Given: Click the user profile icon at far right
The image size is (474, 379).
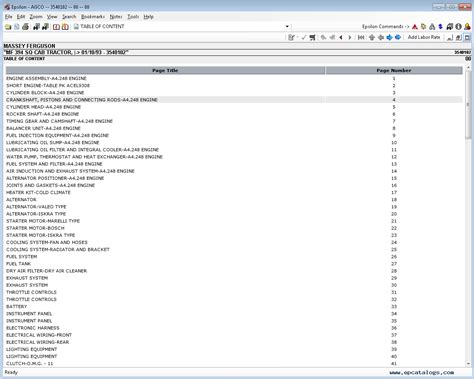Looking at the screenshot, I should 467,27.
